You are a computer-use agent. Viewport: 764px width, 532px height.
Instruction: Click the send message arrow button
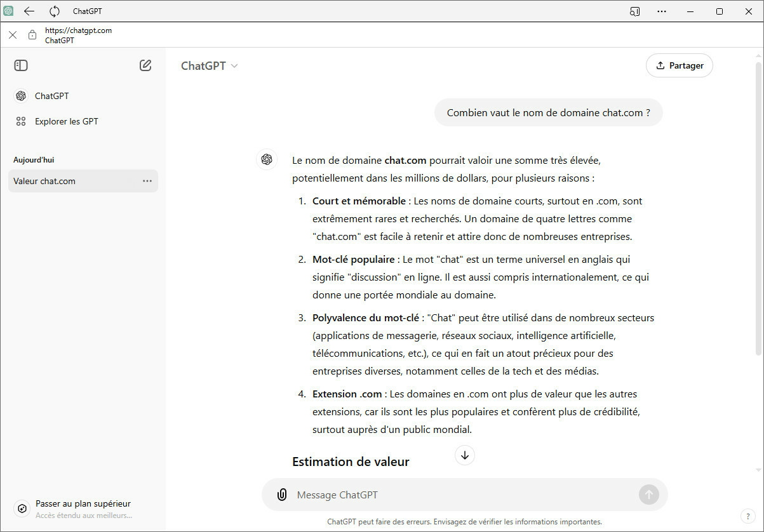coord(648,495)
